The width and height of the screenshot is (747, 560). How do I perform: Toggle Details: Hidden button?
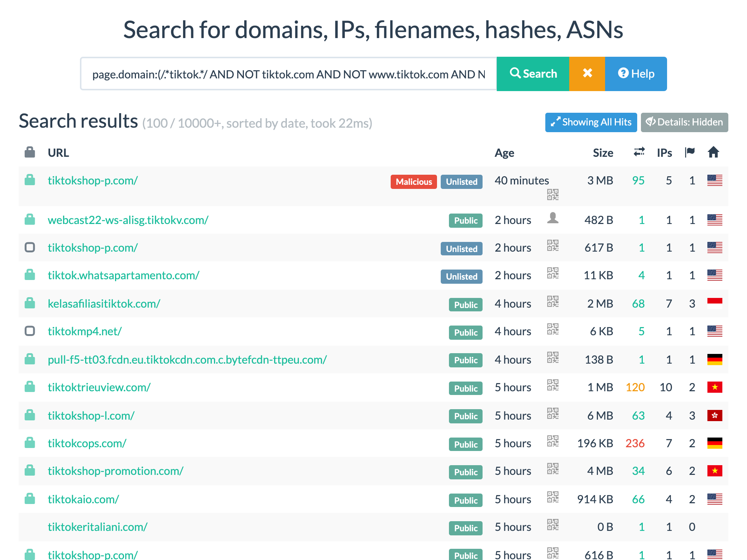tap(684, 122)
